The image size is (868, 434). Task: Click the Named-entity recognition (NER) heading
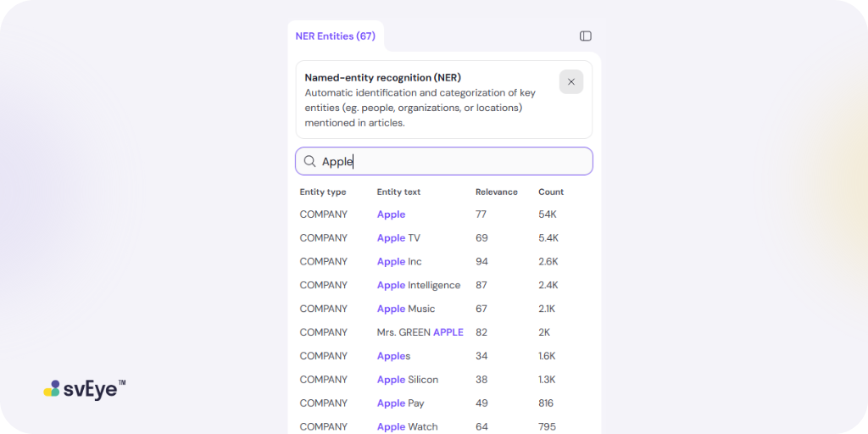point(382,77)
